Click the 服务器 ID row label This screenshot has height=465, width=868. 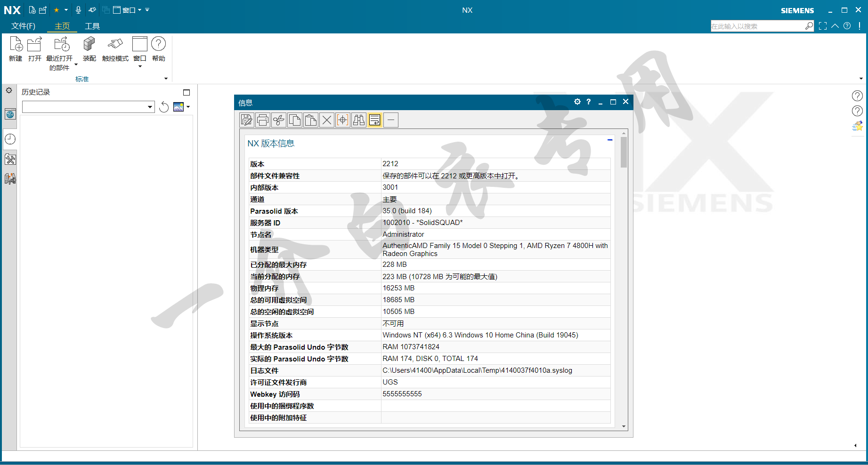point(265,223)
